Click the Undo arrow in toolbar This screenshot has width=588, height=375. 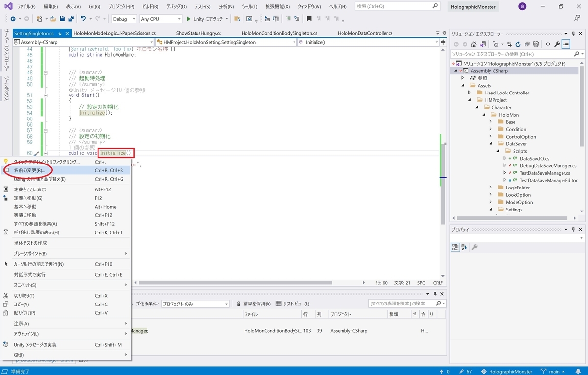coord(83,19)
